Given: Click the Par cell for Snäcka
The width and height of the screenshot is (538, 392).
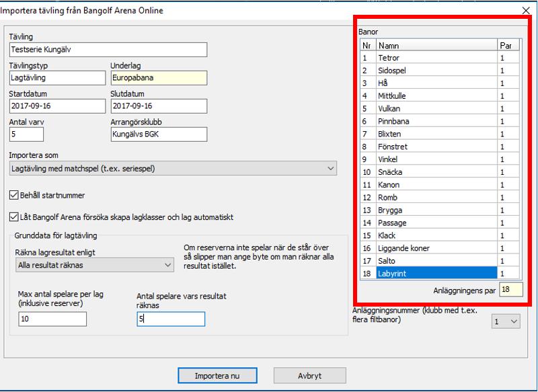Looking at the screenshot, I should (508, 172).
